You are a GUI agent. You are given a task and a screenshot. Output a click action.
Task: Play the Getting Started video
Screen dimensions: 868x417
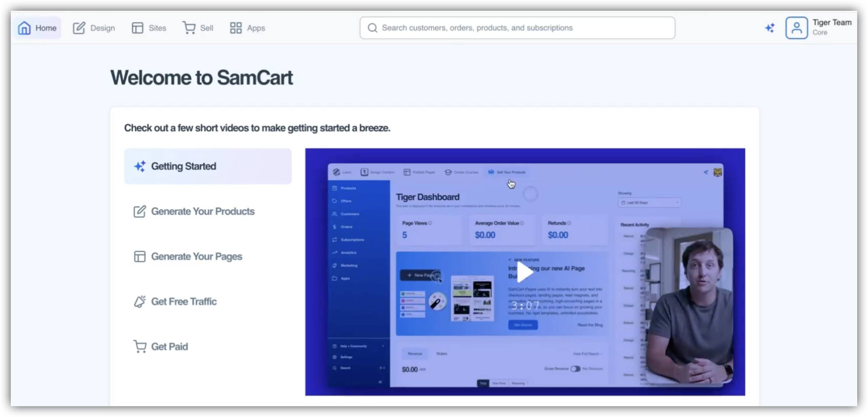click(x=525, y=272)
